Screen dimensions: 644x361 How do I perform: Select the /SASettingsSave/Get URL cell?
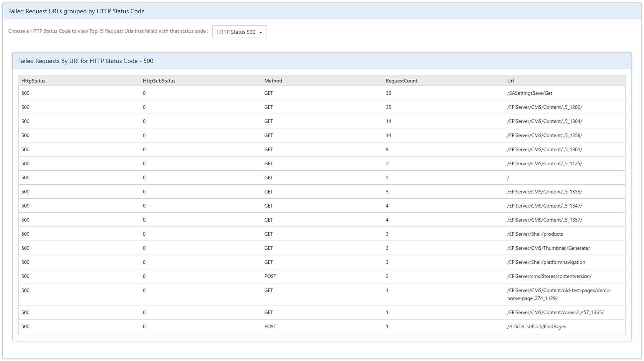(529, 93)
